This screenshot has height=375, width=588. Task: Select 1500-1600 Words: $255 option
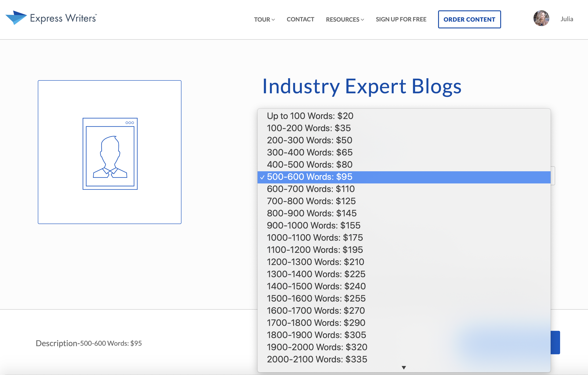tap(404, 298)
